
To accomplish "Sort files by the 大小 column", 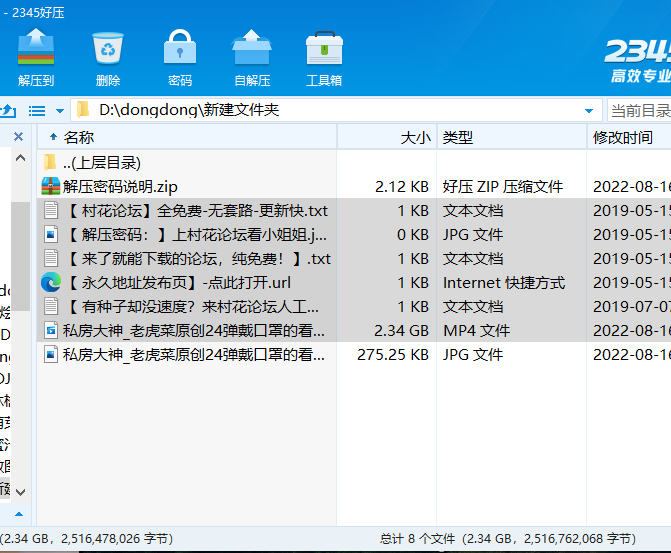I will coord(415,138).
